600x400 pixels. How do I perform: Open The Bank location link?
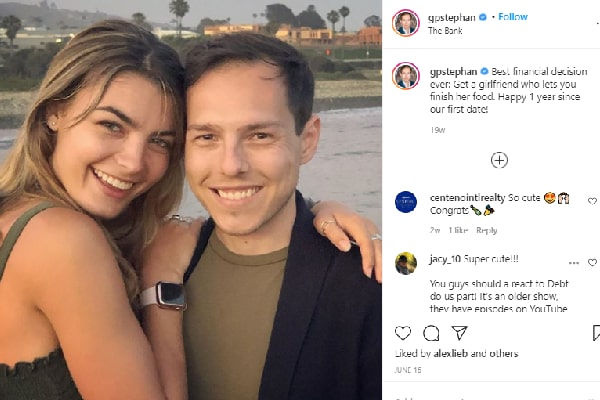point(444,31)
